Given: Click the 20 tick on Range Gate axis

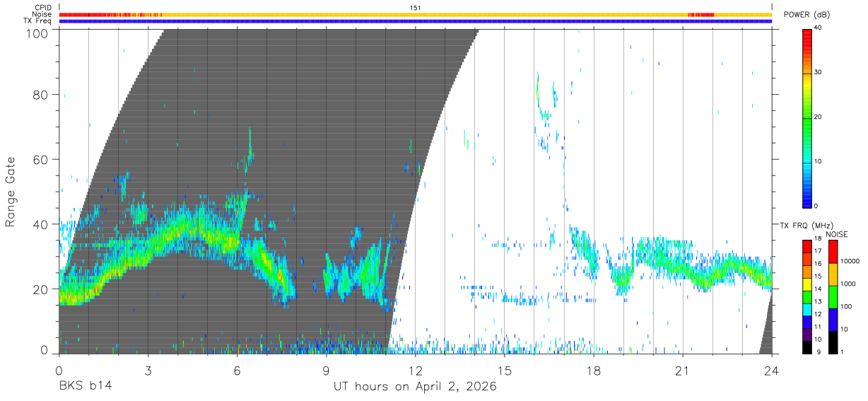Looking at the screenshot, I should pos(40,289).
